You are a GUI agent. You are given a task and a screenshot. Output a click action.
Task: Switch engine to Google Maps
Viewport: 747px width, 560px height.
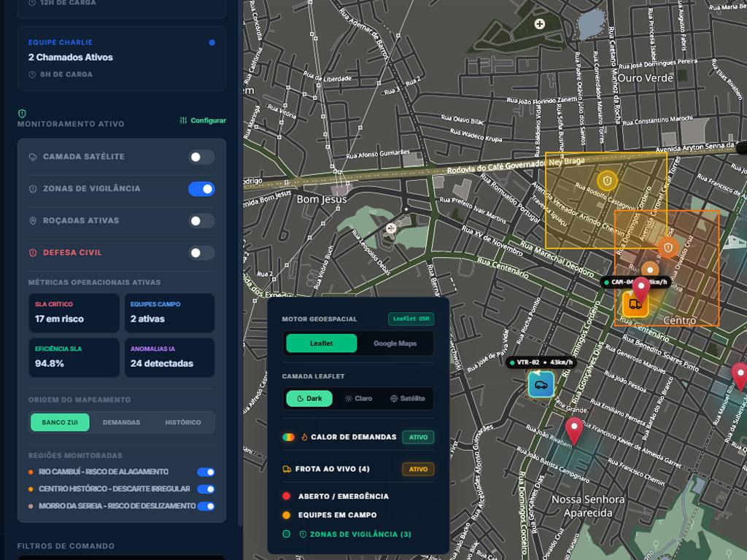click(x=395, y=343)
